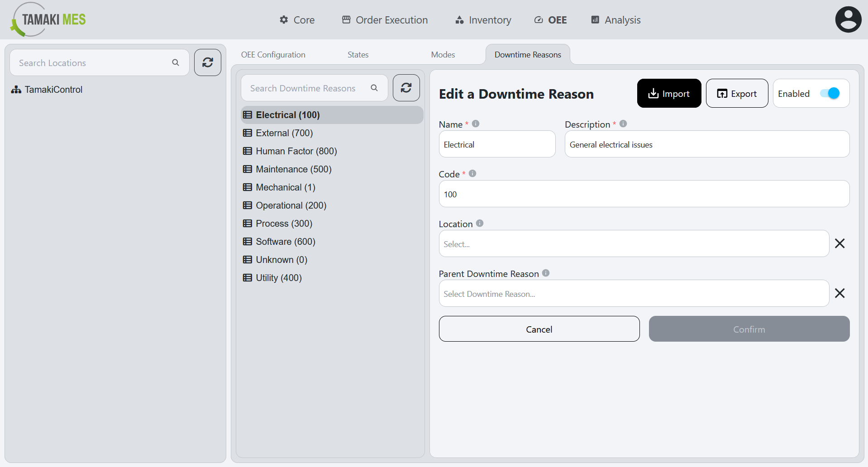The width and height of the screenshot is (868, 467).
Task: Clear the Parent Downtime Reason selection
Action: (840, 293)
